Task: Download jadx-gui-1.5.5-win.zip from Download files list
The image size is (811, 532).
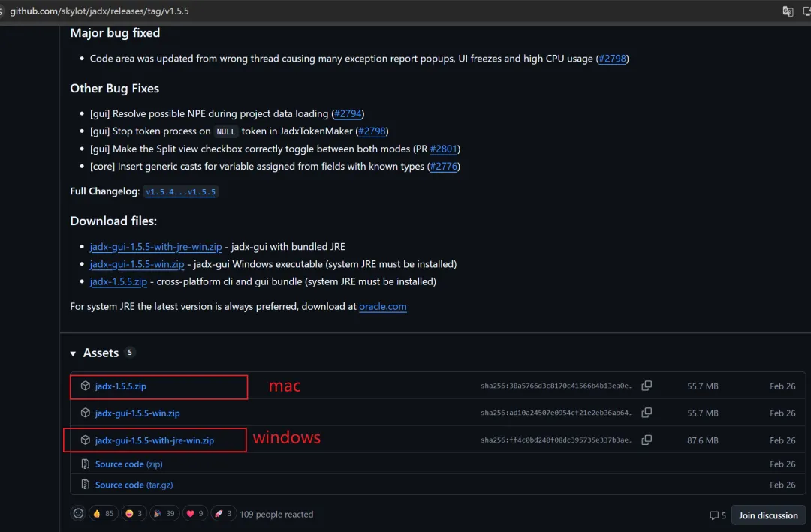Action: 137,264
